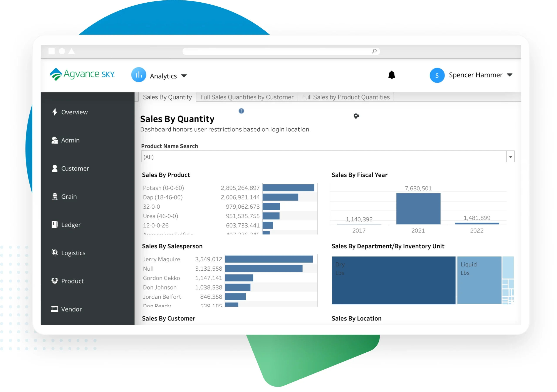Open the Analytics module dropdown arrow

point(184,76)
